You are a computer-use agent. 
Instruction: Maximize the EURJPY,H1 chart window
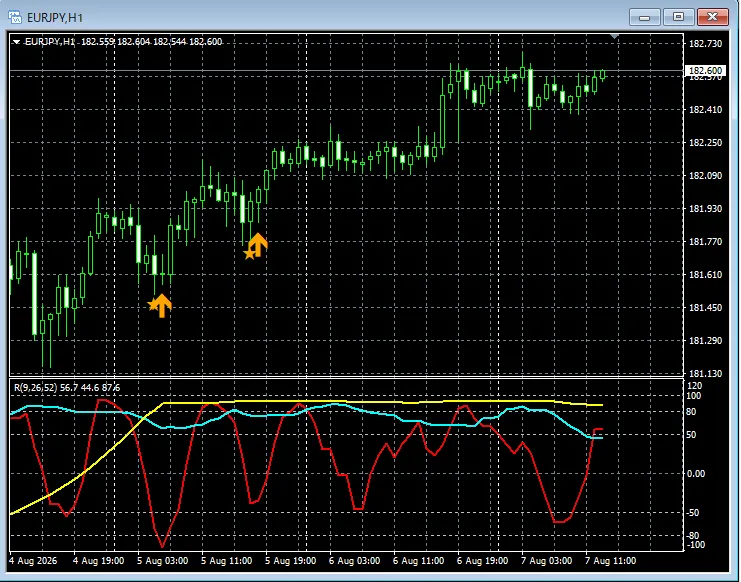678,17
